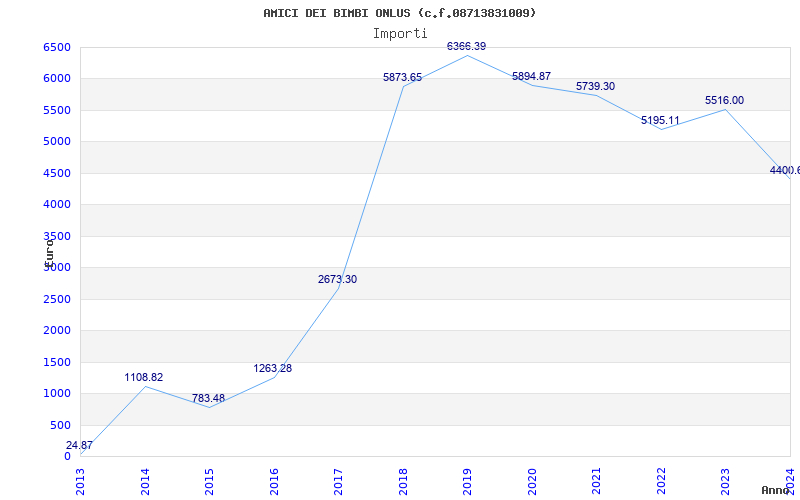
Task: Click the 2016 x-axis year label
Action: coord(274,482)
